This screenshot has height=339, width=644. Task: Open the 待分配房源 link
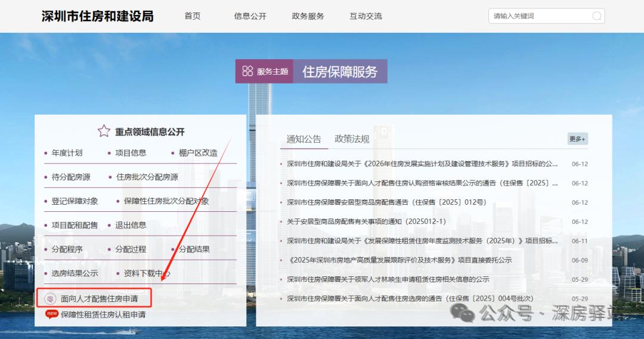coord(70,177)
